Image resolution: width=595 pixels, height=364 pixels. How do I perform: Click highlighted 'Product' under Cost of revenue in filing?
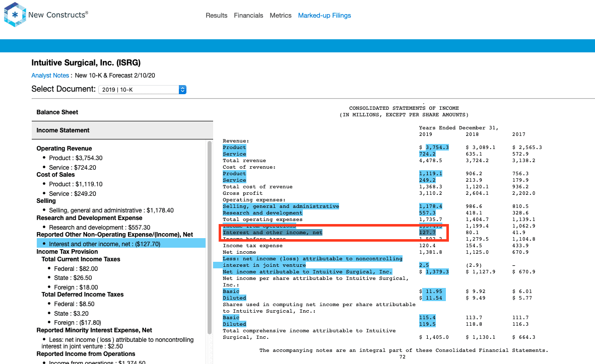(x=234, y=174)
